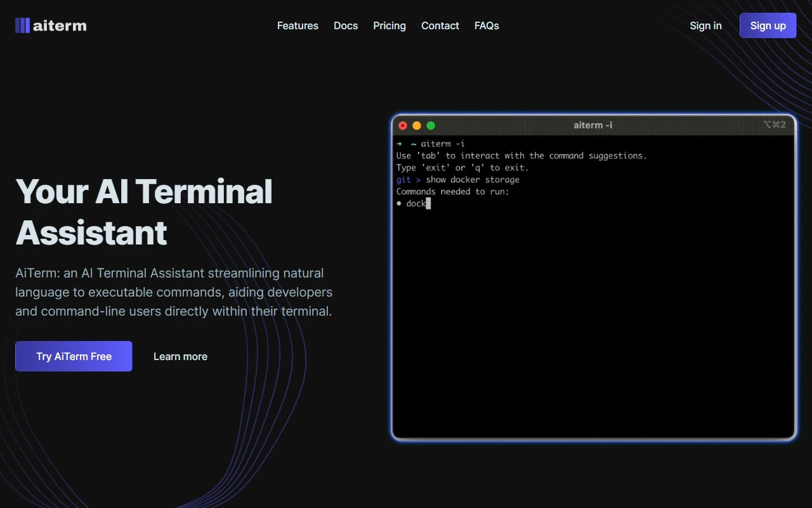
Task: Click the 'Commands needed to run:' line
Action: coord(453,192)
